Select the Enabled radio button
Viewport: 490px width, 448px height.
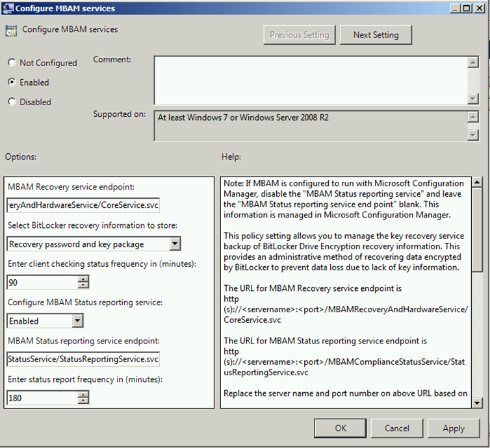(x=12, y=82)
